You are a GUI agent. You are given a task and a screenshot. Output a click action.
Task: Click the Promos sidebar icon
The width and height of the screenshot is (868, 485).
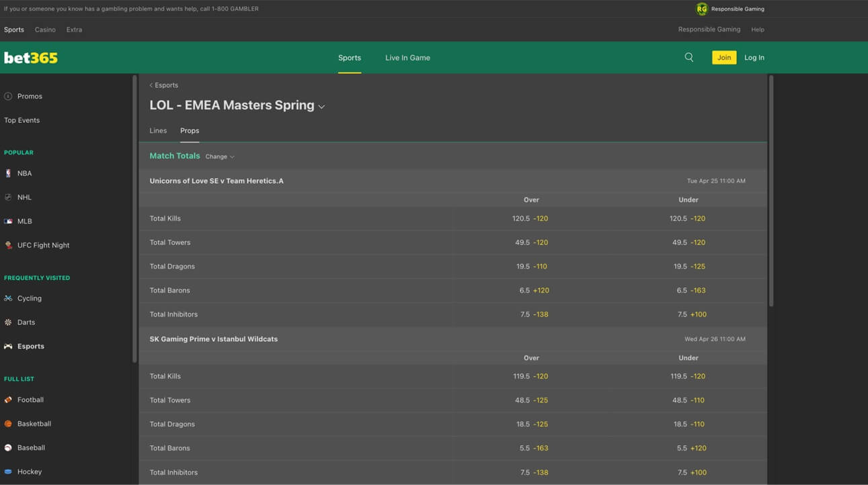point(8,96)
